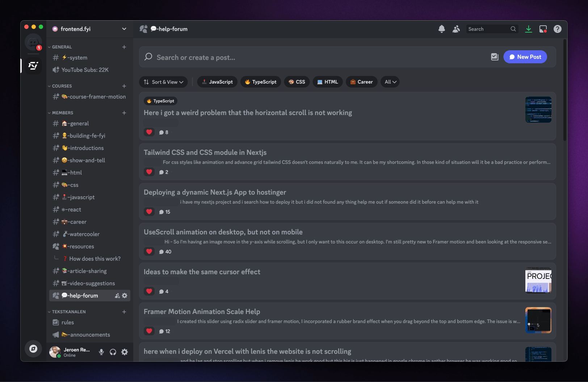Viewport: 588px width, 382px height.
Task: Open Discord direct messages home icon
Action: point(33,42)
